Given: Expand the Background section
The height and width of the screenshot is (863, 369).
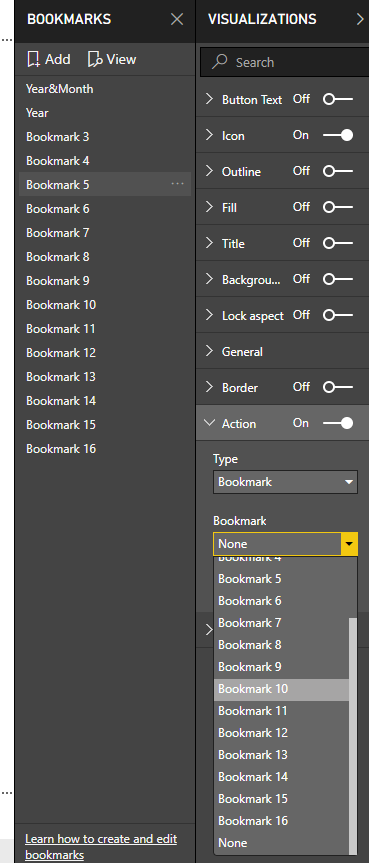Looking at the screenshot, I should tap(209, 280).
